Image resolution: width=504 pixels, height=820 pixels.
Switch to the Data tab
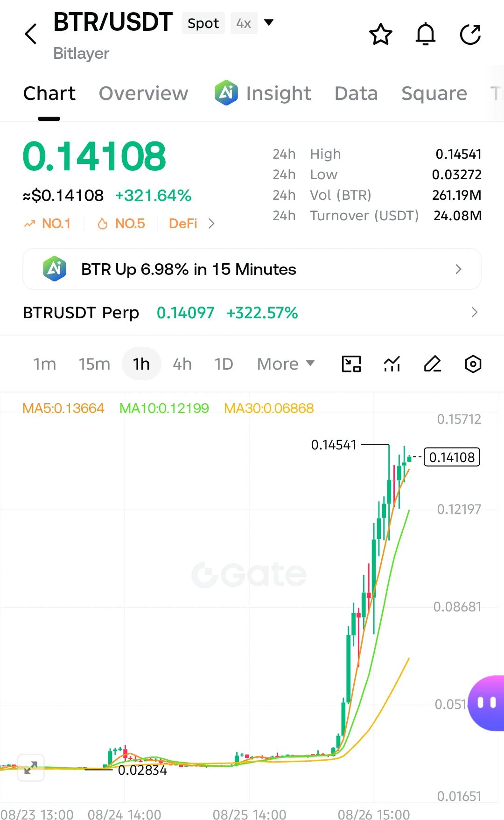[x=356, y=93]
